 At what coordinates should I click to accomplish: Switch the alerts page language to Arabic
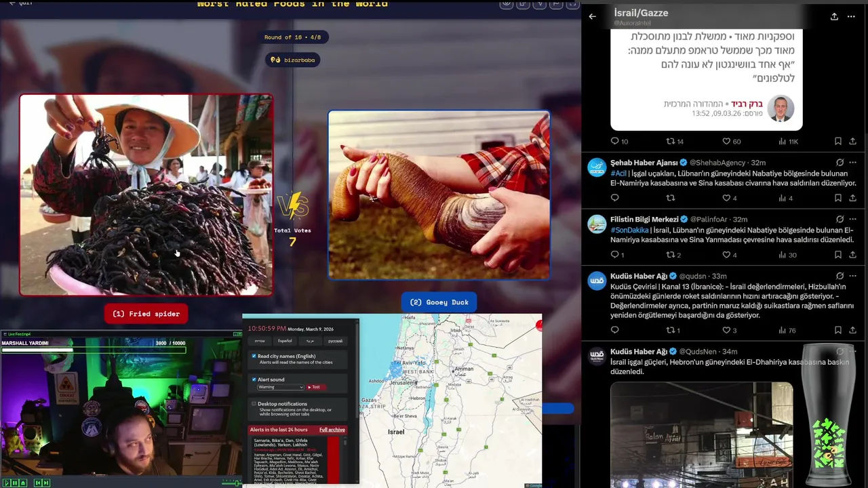pos(310,341)
